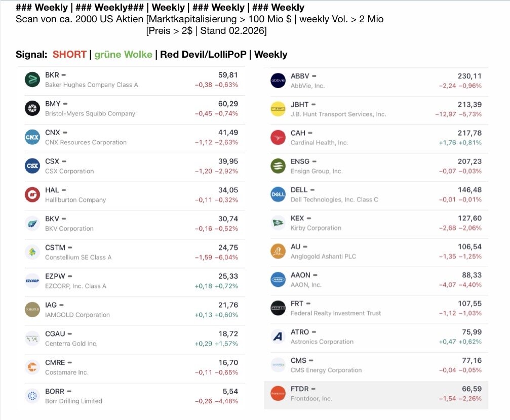
Task: Click the CNX Resources logo icon
Action: click(32, 137)
